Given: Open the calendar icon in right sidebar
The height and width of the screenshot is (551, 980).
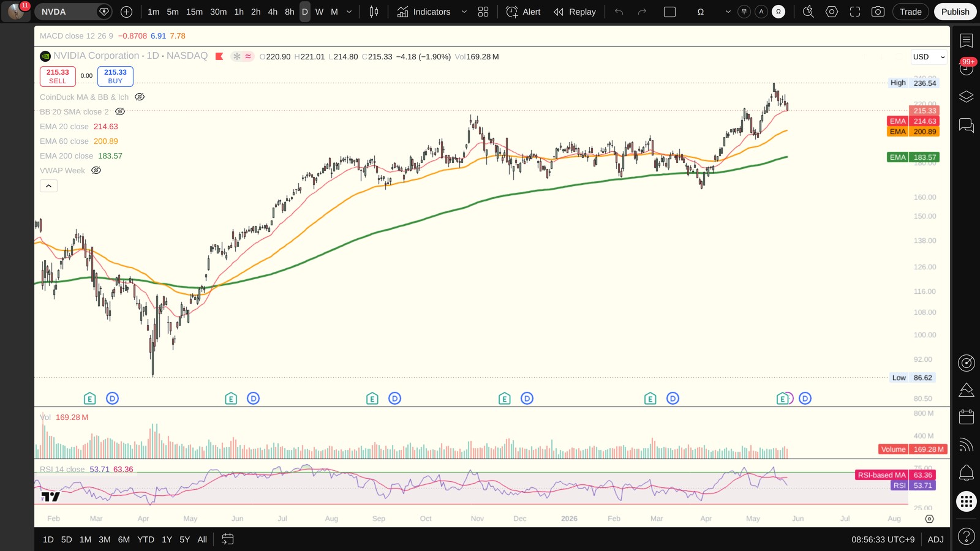Looking at the screenshot, I should point(966,417).
